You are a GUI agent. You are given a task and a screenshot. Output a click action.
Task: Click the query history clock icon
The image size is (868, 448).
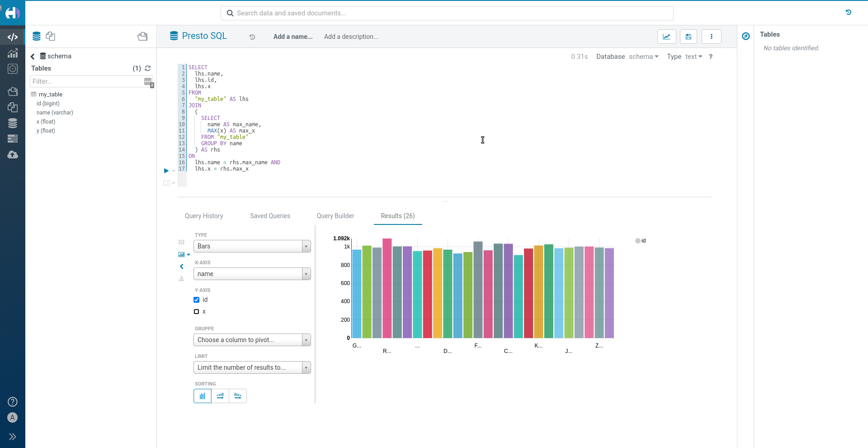pos(252,37)
